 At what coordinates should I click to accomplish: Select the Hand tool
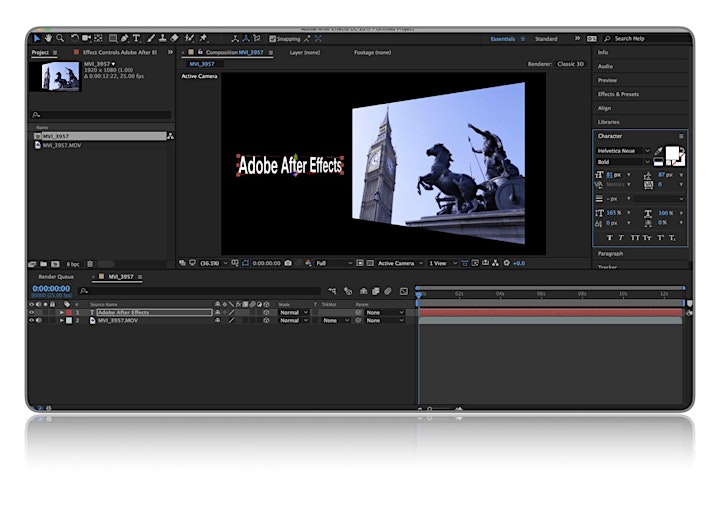48,39
